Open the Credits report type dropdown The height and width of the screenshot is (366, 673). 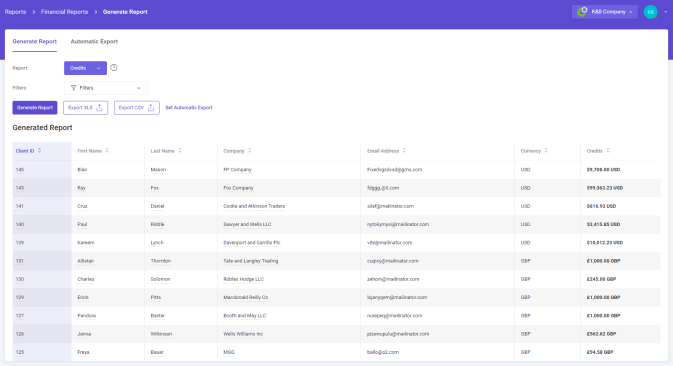point(85,68)
